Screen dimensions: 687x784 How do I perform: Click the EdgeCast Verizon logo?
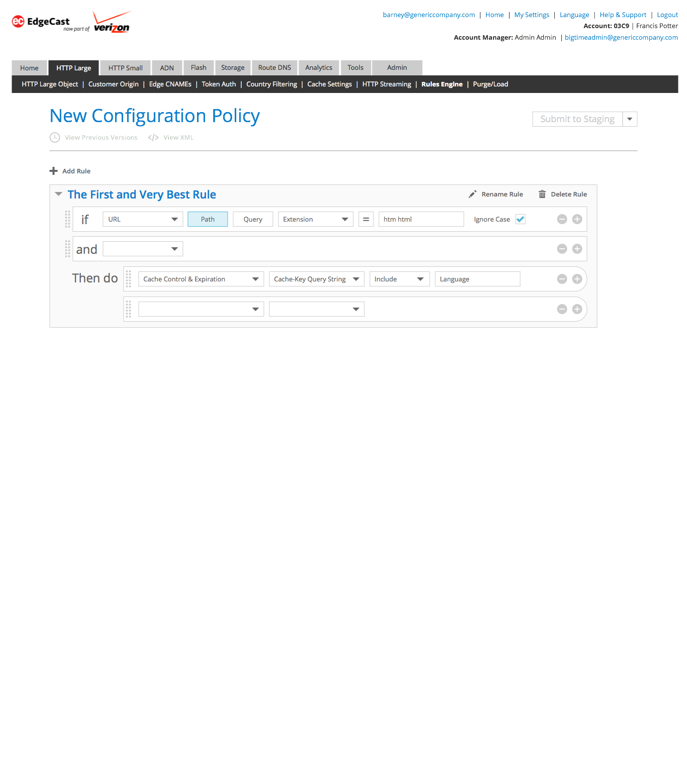[x=71, y=22]
